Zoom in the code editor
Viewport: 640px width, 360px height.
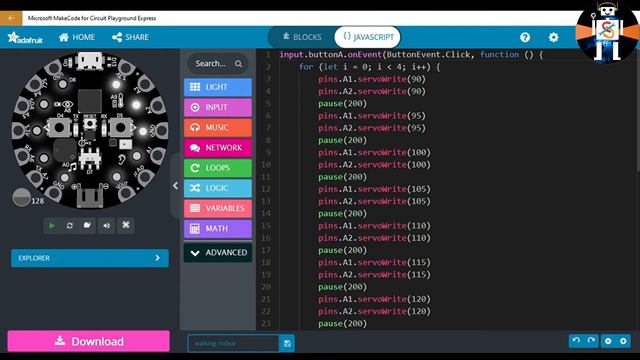[x=623, y=340]
